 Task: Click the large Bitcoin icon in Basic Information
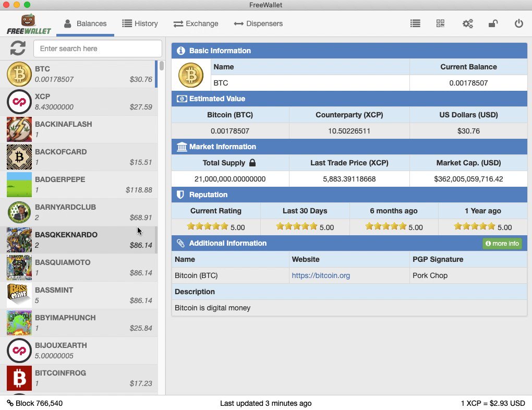pyautogui.click(x=191, y=75)
